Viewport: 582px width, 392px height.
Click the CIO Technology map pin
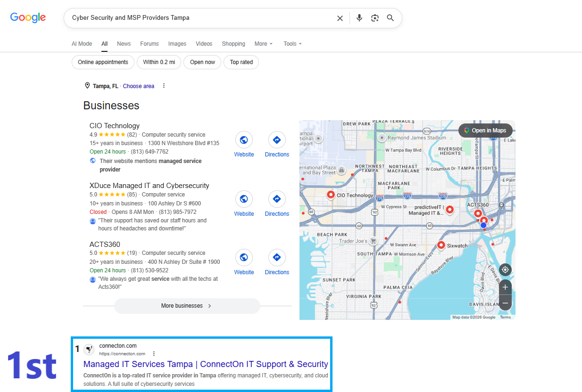[x=331, y=195]
